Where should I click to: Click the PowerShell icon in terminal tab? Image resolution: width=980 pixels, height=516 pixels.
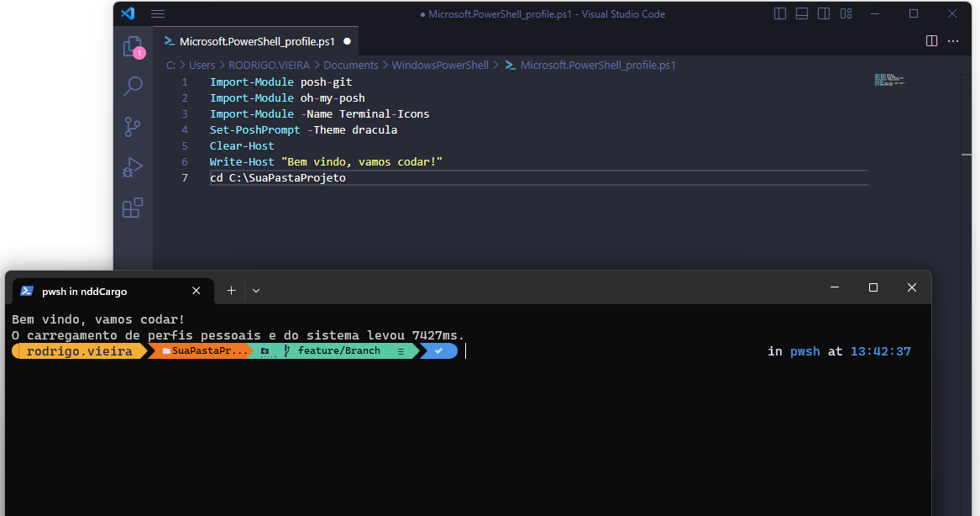(x=27, y=291)
